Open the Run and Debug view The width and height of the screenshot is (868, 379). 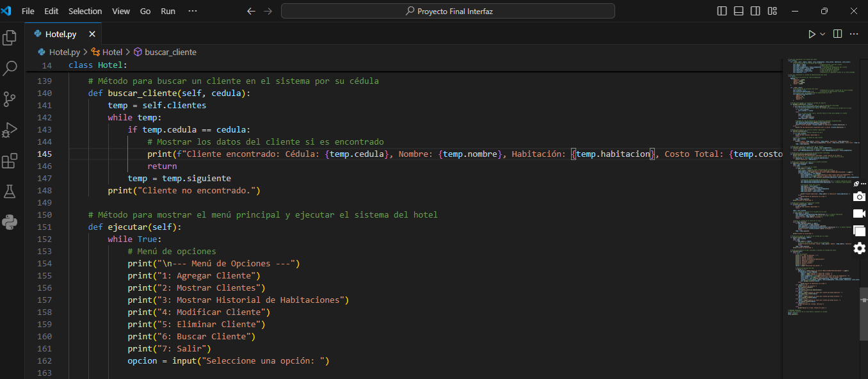(10, 130)
